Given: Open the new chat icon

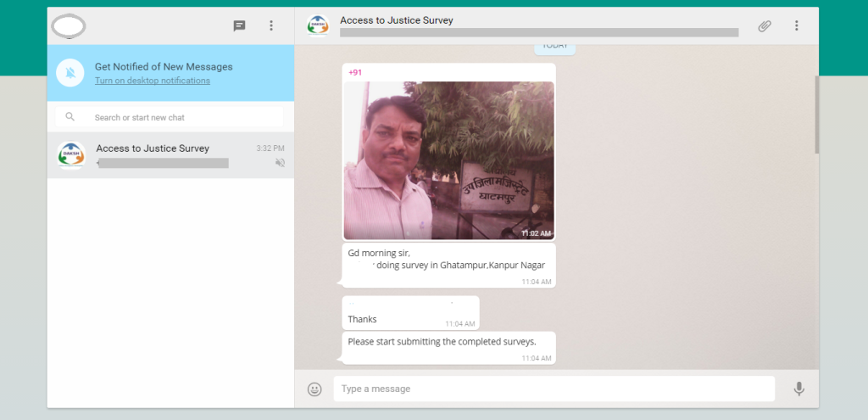Looking at the screenshot, I should pyautogui.click(x=239, y=26).
